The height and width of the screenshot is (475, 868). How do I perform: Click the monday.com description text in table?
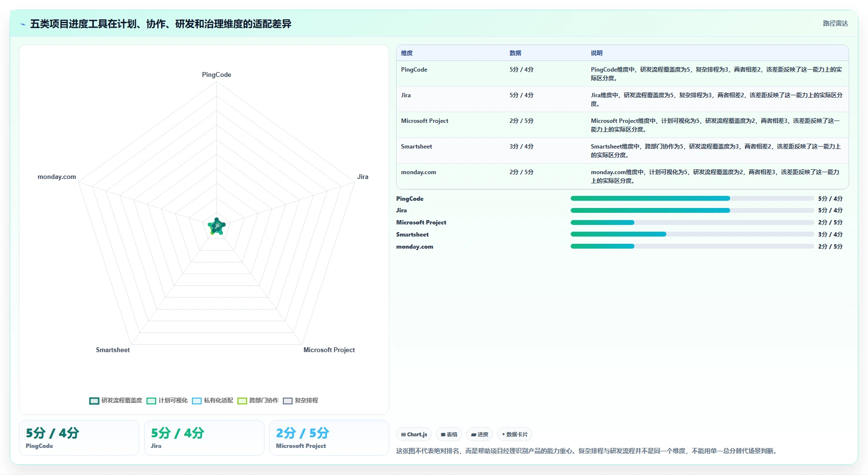click(715, 176)
